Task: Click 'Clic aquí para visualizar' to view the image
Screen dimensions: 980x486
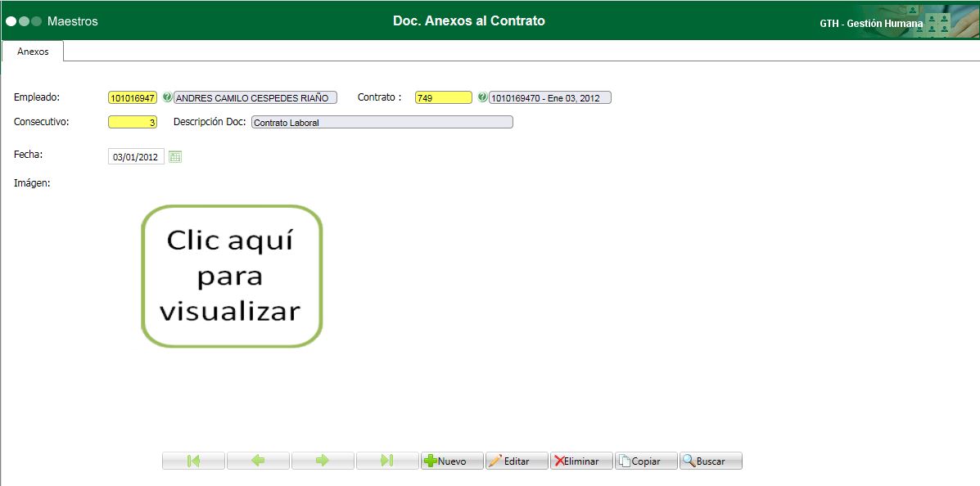Action: pos(232,276)
